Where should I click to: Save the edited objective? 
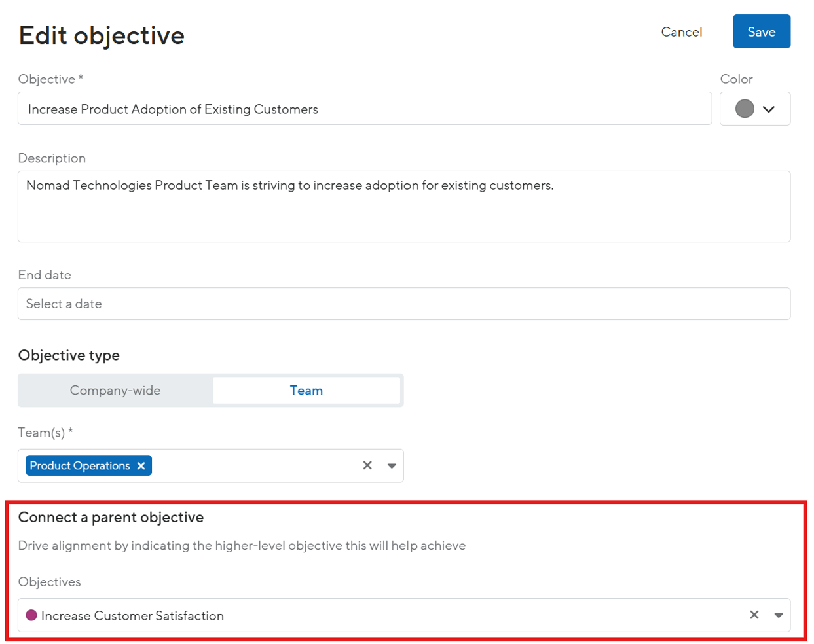pos(761,31)
